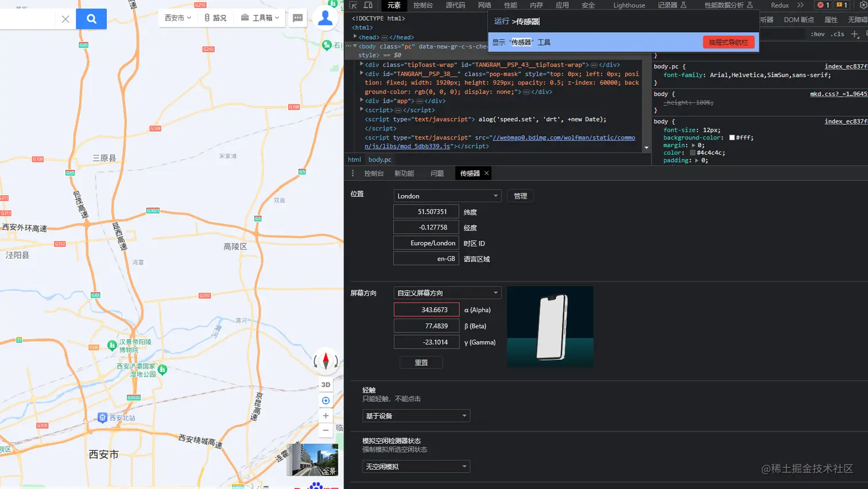The width and height of the screenshot is (868, 489).
Task: Click the blue search magnifier button
Action: coord(91,18)
